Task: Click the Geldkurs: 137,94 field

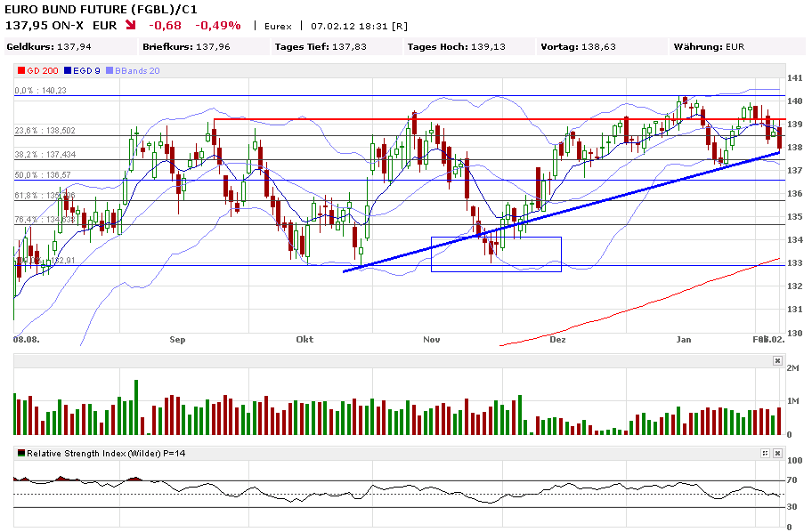Action: (70, 46)
